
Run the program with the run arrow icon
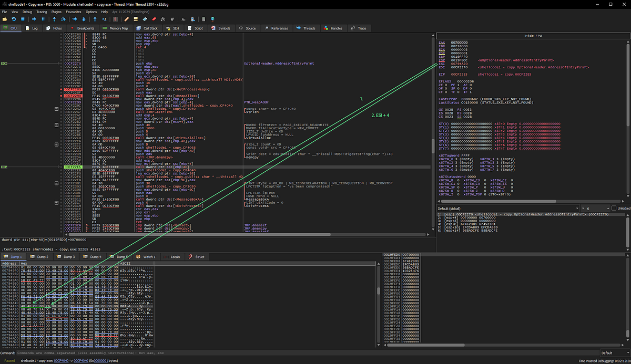pyautogui.click(x=34, y=19)
